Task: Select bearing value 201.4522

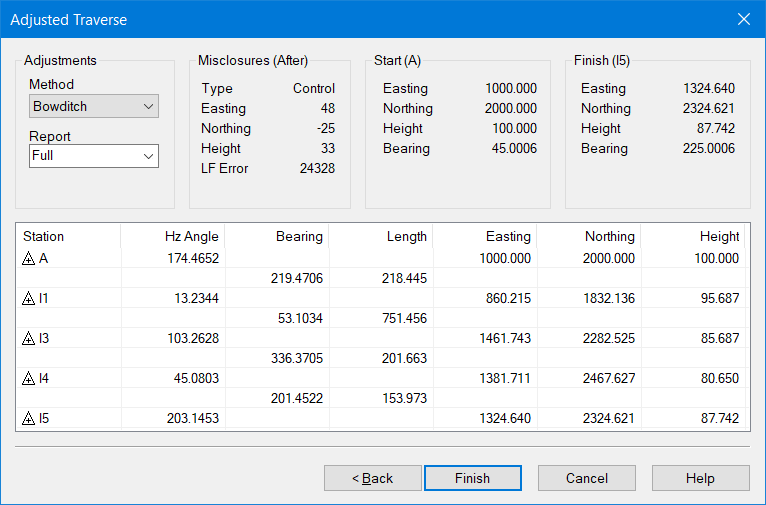Action: point(297,399)
